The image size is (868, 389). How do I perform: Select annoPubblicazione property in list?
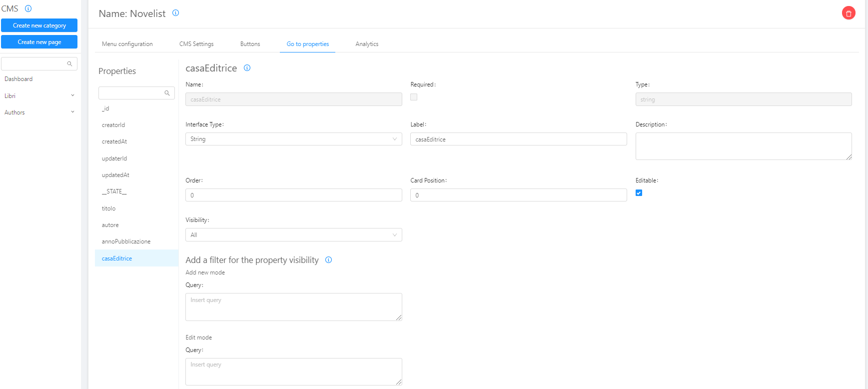coord(126,241)
